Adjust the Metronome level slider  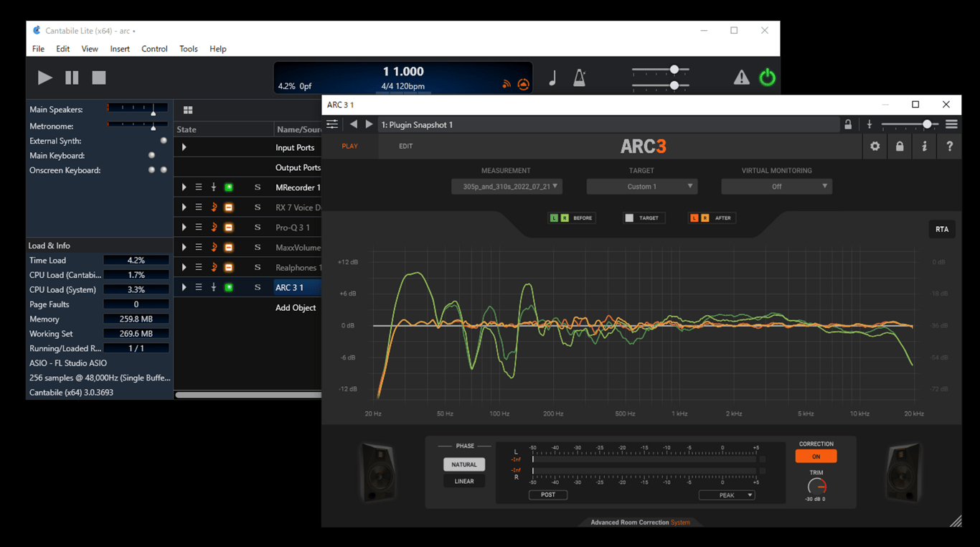137,126
